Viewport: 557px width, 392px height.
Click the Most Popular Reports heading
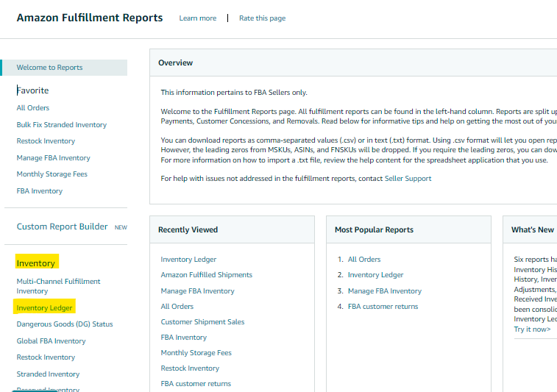374,229
